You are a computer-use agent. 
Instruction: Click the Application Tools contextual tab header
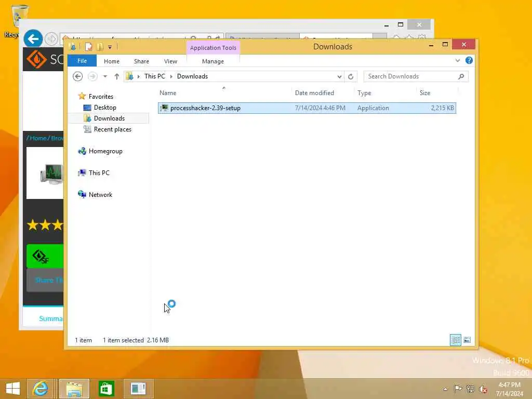pyautogui.click(x=213, y=48)
